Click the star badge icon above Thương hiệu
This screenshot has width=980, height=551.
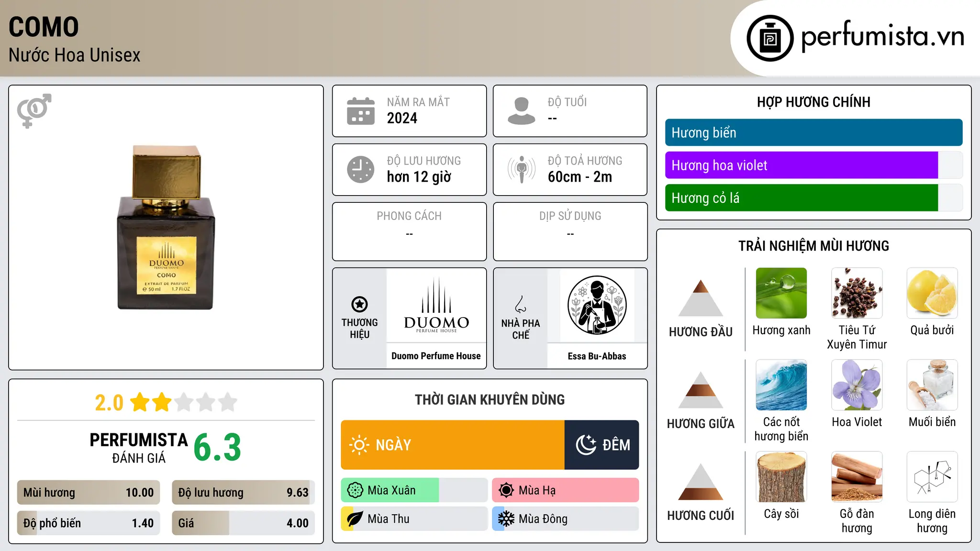[x=359, y=304]
